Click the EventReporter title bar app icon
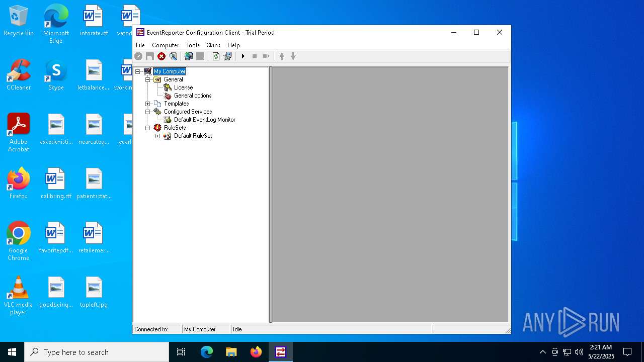The height and width of the screenshot is (362, 644). tap(140, 32)
